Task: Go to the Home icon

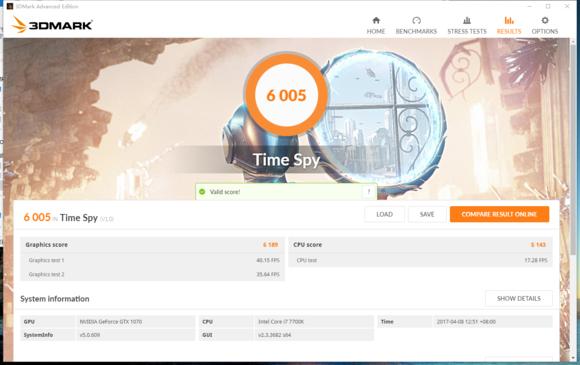Action: click(376, 20)
